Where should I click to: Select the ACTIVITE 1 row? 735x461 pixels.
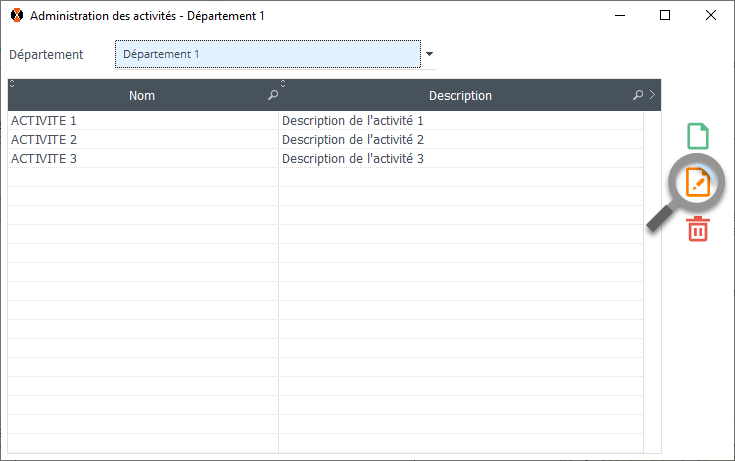[x=142, y=121]
